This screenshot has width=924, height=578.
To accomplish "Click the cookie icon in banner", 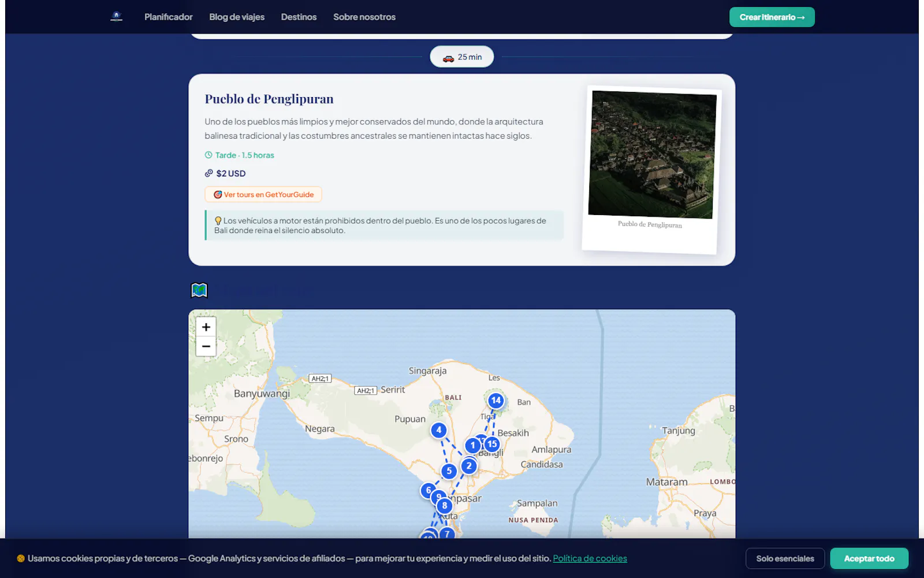I will click(21, 558).
